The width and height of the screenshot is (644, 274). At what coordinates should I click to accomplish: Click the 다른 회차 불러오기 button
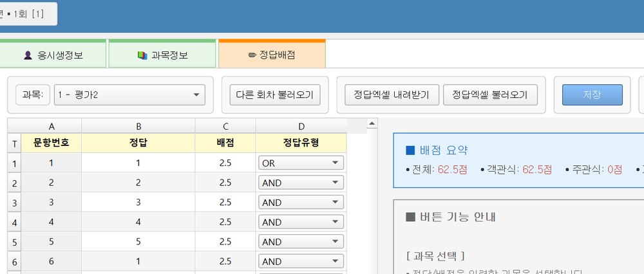click(x=275, y=95)
